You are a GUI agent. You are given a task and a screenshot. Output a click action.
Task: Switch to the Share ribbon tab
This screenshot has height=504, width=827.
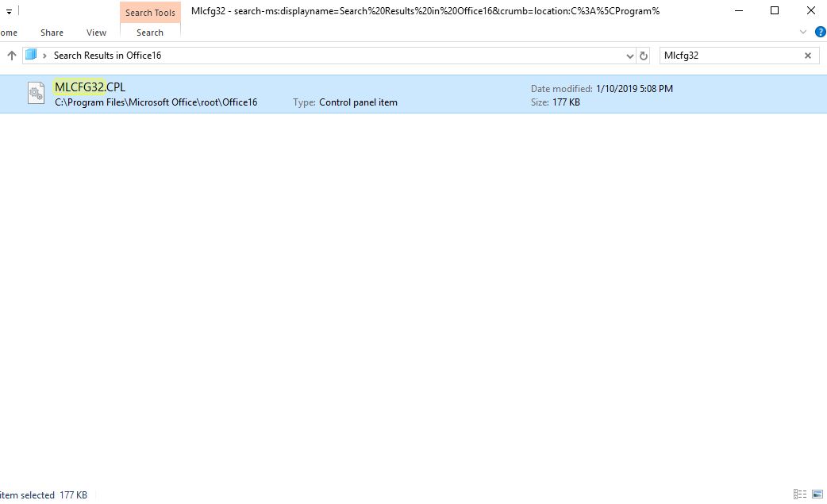tap(51, 33)
